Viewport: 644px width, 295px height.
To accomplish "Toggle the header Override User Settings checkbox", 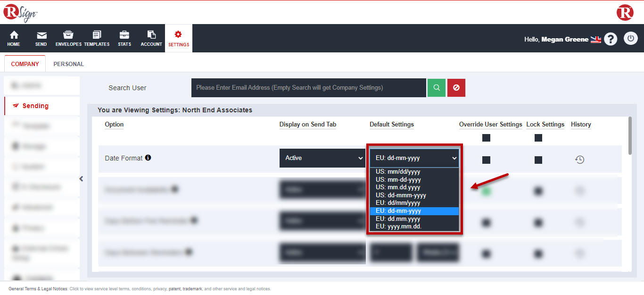I will tap(486, 138).
